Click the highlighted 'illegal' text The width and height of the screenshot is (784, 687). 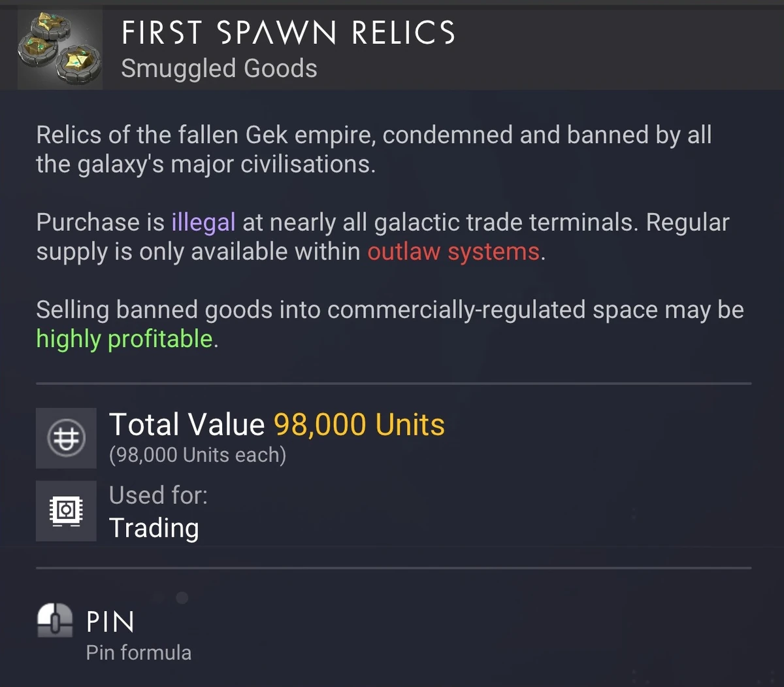click(202, 222)
